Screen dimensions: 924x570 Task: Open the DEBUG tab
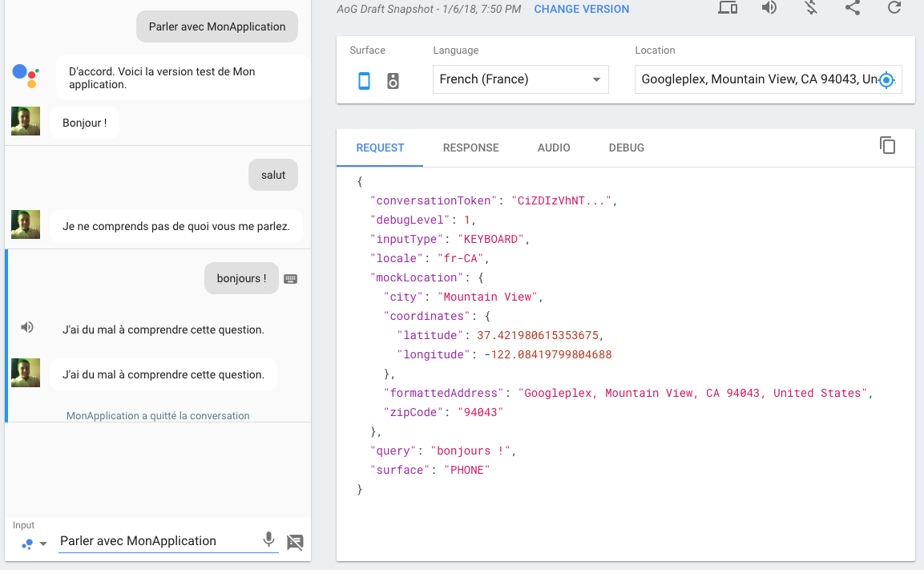pos(626,148)
